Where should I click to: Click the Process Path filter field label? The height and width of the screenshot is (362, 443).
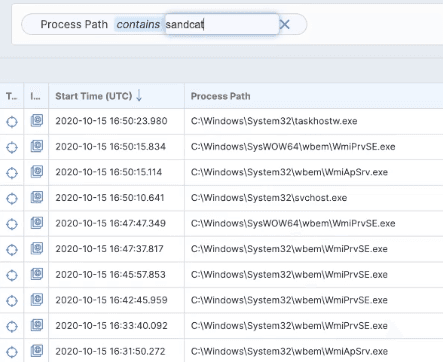pyautogui.click(x=74, y=24)
